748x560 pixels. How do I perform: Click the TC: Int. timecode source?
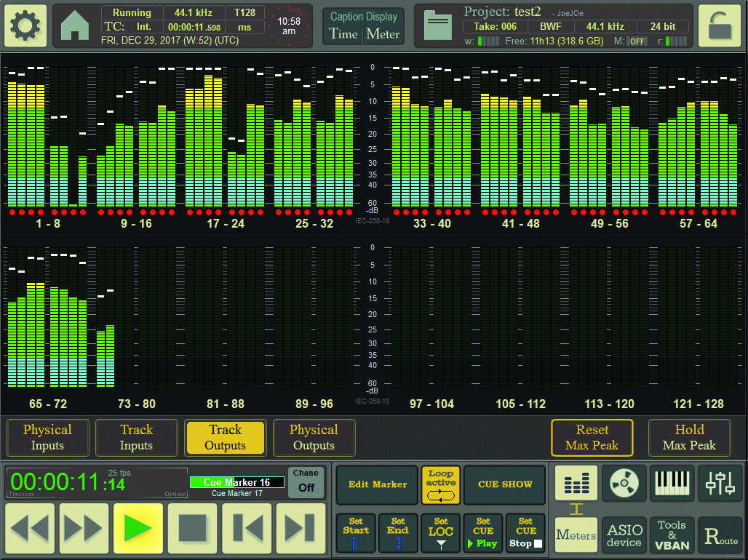coord(132,27)
